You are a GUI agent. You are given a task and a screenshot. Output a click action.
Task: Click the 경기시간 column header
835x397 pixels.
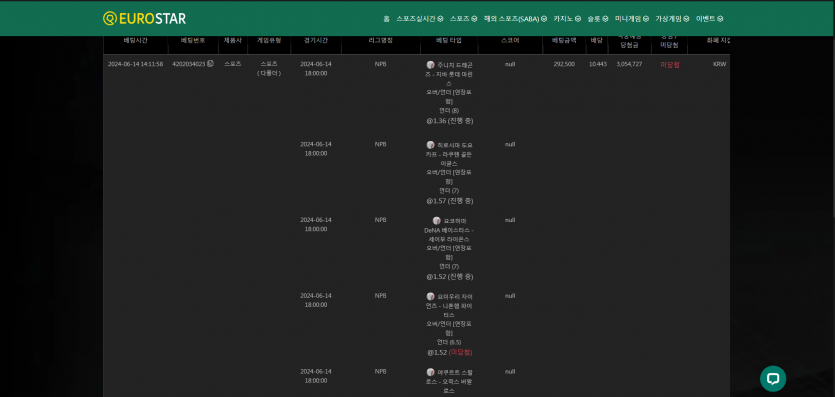tap(316, 40)
